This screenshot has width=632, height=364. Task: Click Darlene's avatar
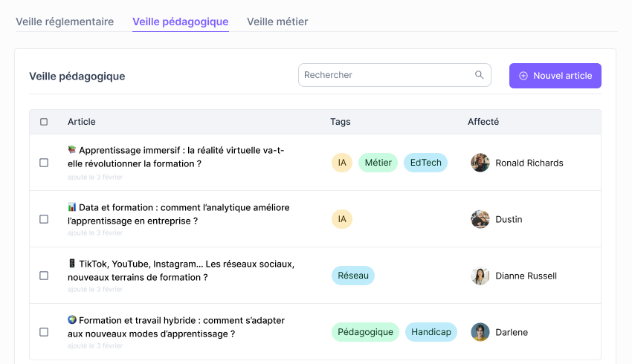(x=480, y=332)
